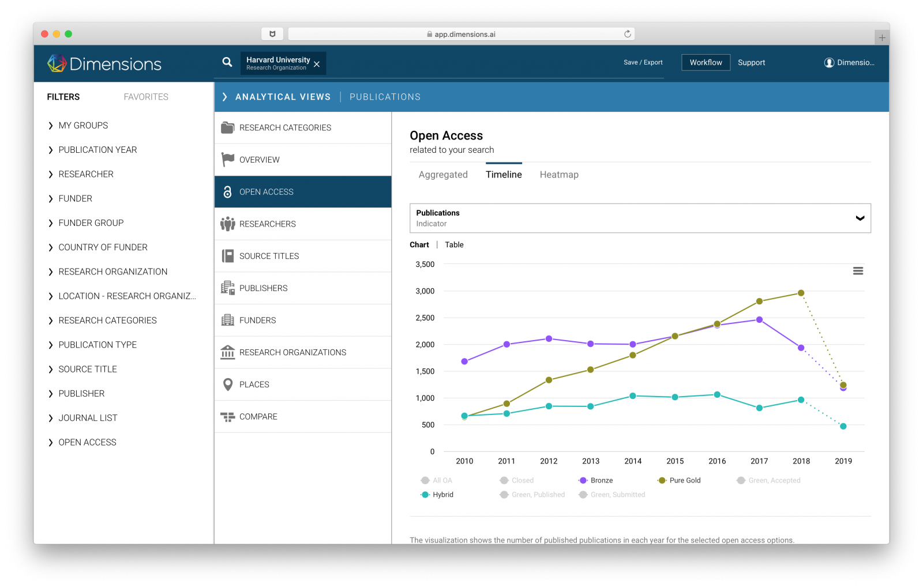
Task: Enable the All OA legend series
Action: point(437,480)
